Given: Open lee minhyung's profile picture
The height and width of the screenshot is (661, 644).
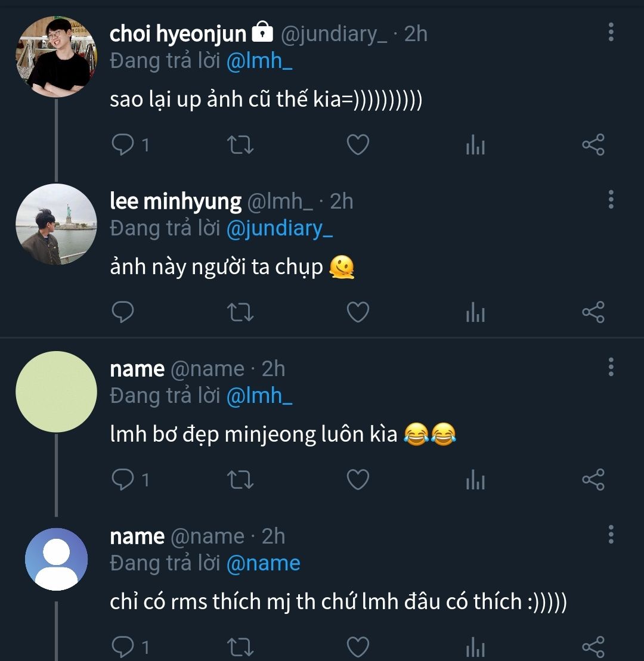Looking at the screenshot, I should (56, 224).
